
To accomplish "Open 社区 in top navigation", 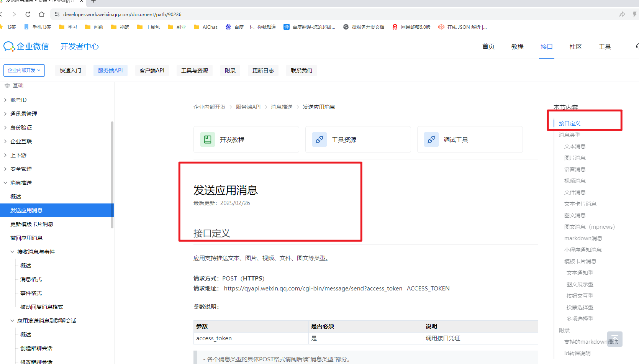I will pos(576,46).
